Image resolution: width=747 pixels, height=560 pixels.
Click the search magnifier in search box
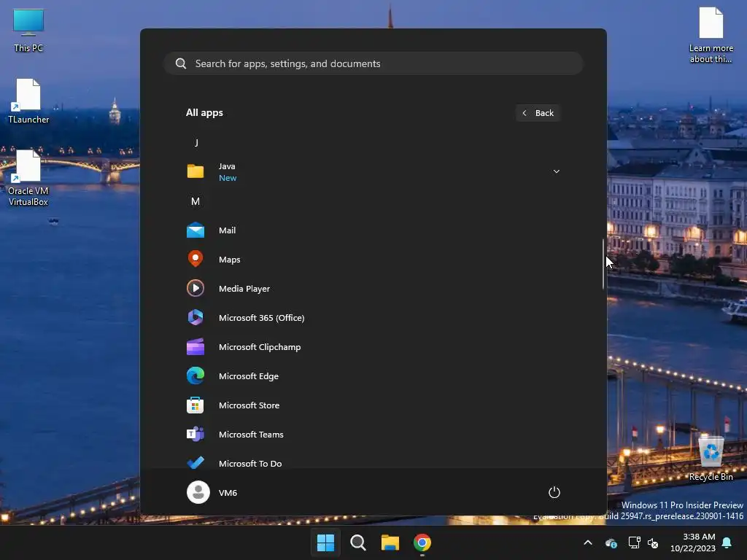pyautogui.click(x=181, y=63)
